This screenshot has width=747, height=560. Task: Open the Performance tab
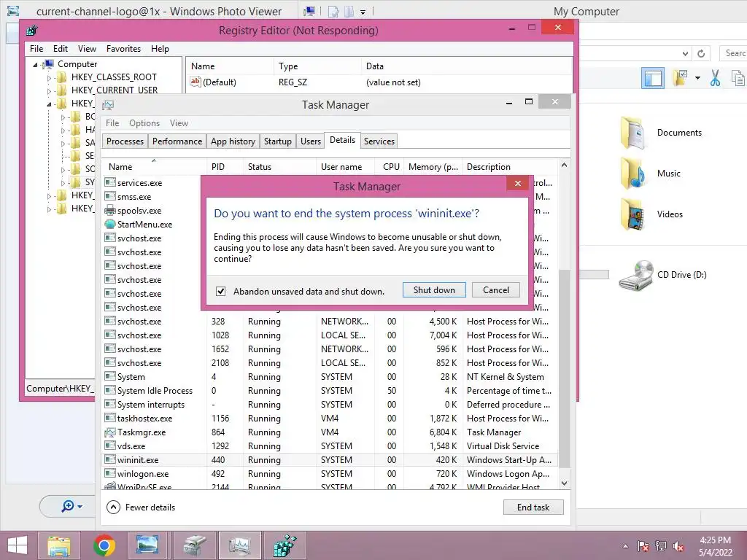pos(177,141)
